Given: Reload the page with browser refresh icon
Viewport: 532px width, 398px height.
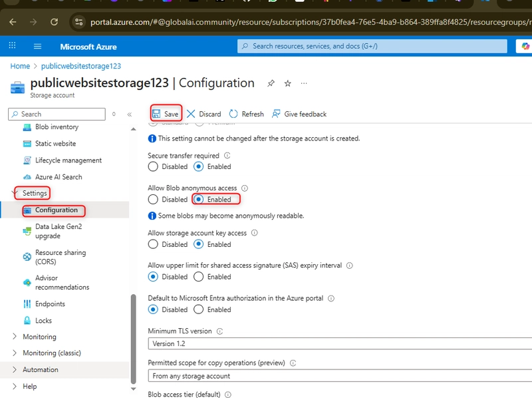Looking at the screenshot, I should [x=54, y=22].
